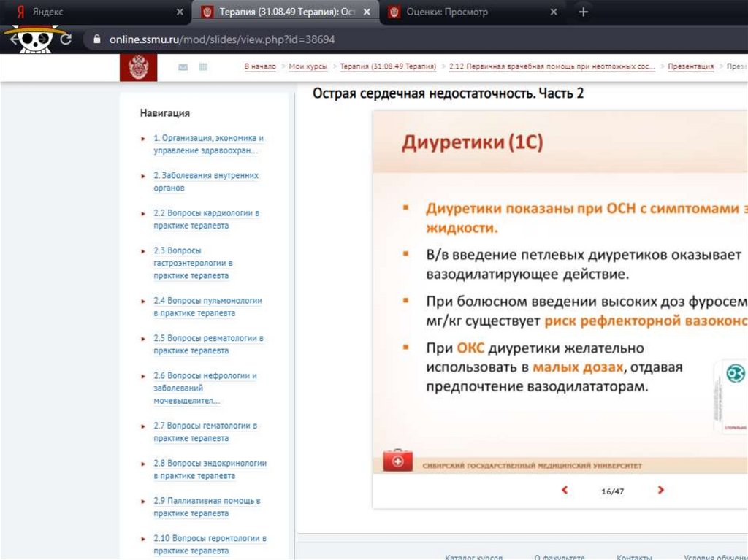The image size is (748, 560).
Task: Click the 16/47 slide counter
Action: [x=613, y=491]
